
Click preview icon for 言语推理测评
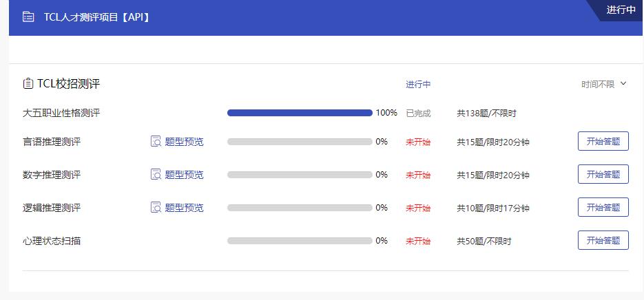click(x=156, y=142)
